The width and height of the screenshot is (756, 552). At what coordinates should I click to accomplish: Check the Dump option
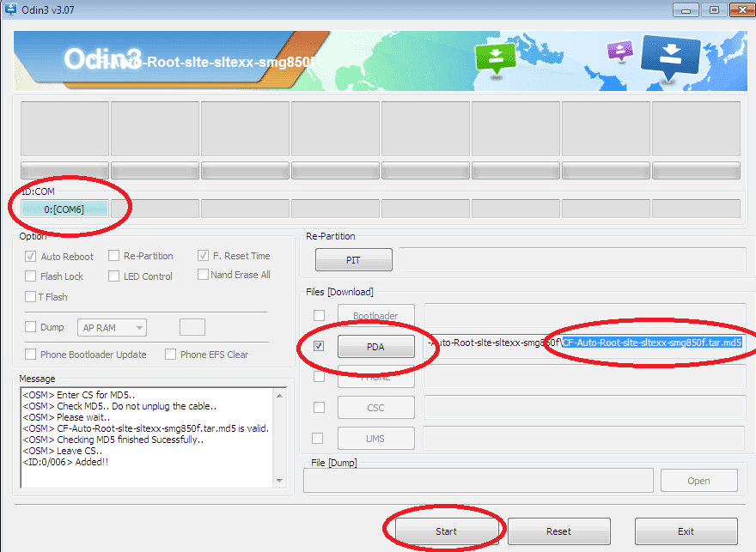[30, 327]
